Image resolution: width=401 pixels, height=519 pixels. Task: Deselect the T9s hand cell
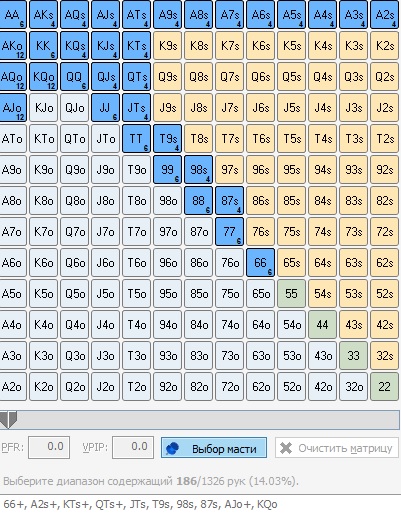click(168, 139)
